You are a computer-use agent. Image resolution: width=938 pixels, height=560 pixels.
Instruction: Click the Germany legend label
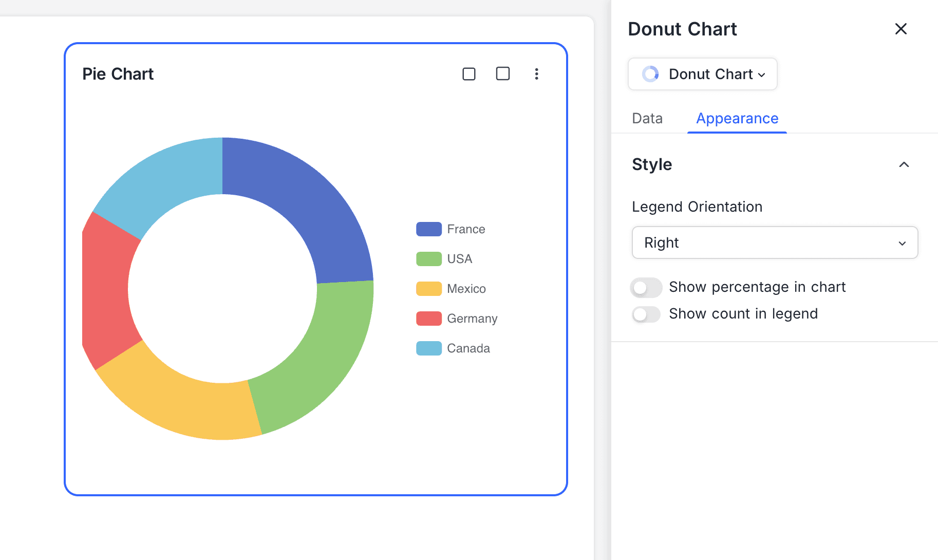[x=472, y=319]
